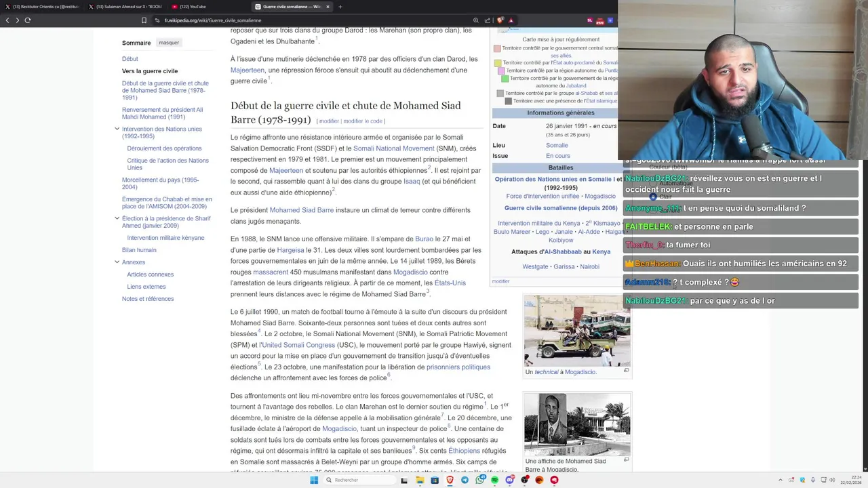Open the Brave Rewards triangle icon
868x488 pixels.
511,20
